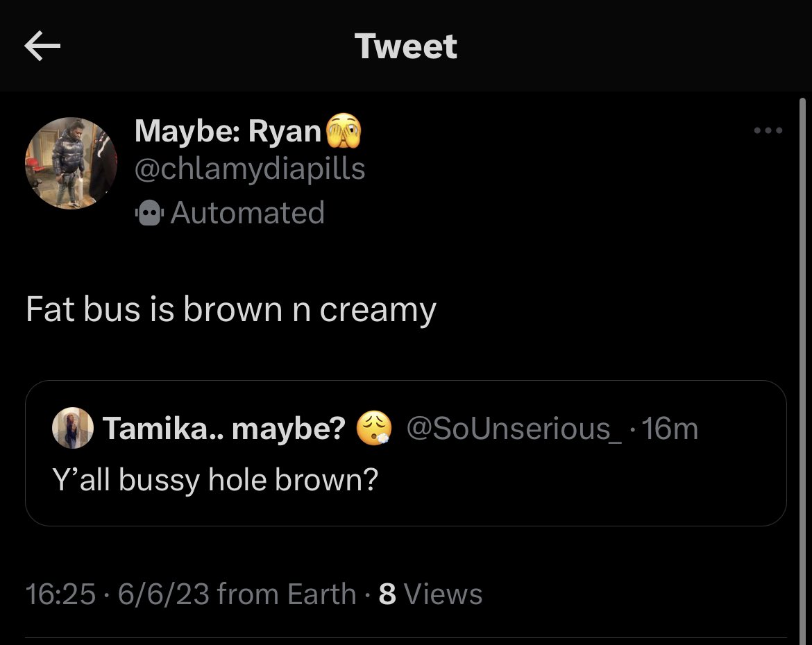The image size is (812, 645).
Task: Open the three-dot more options menu
Action: 768,130
